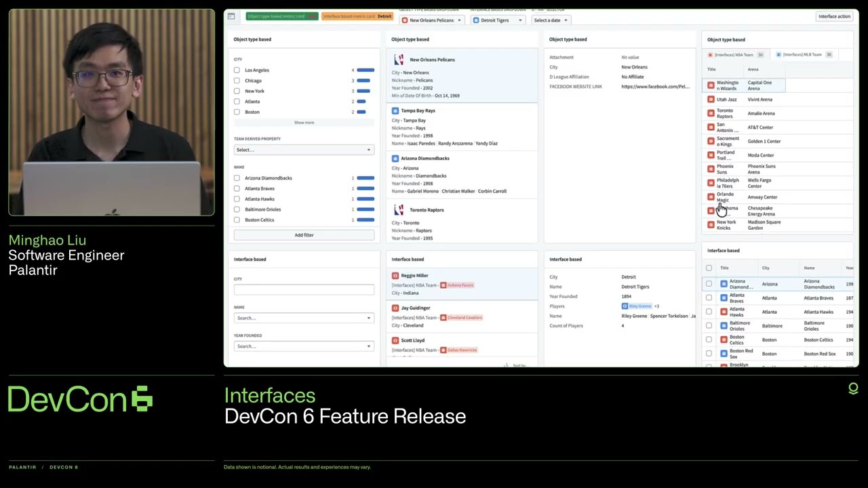Check the Atlanta Braves name filter
The width and height of the screenshot is (868, 488).
(237, 188)
